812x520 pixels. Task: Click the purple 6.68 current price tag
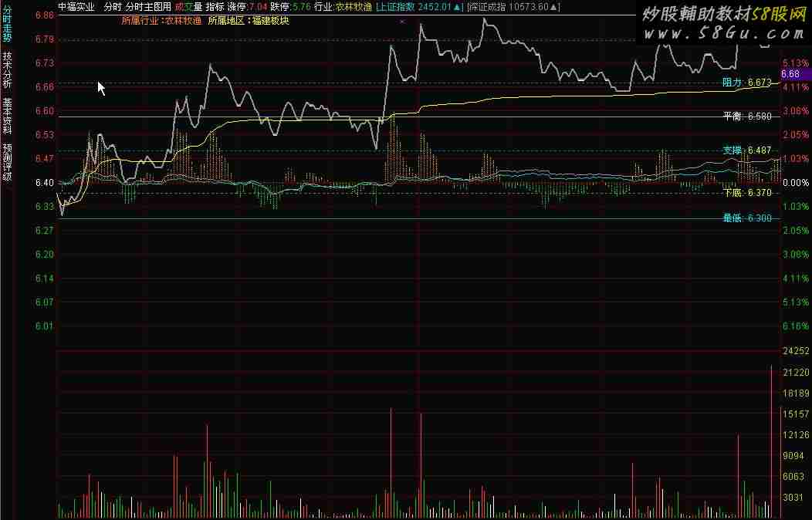point(793,74)
